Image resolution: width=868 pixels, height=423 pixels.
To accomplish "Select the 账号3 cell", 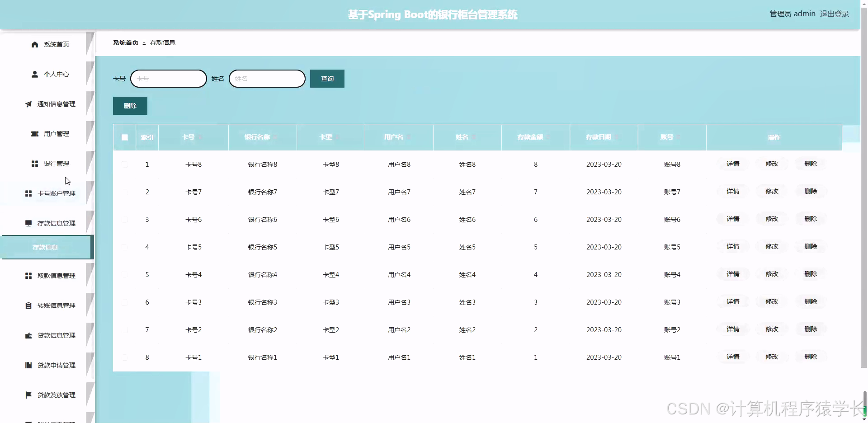I will coord(672,302).
